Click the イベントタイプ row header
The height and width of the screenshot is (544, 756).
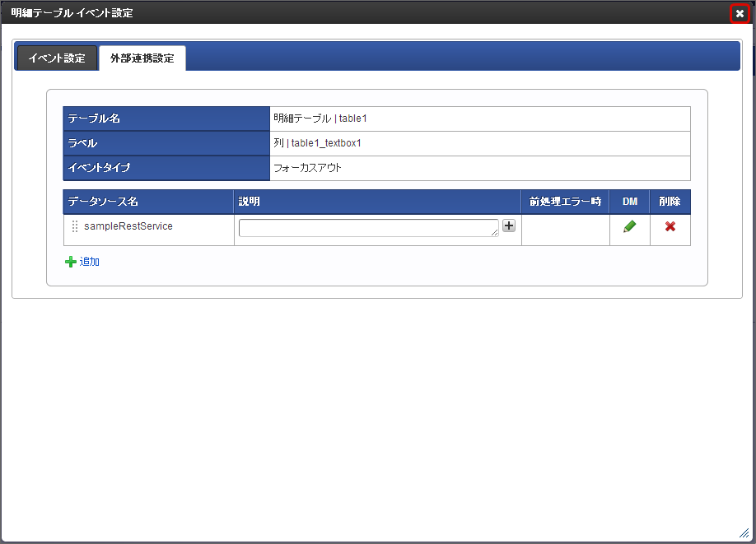point(166,168)
